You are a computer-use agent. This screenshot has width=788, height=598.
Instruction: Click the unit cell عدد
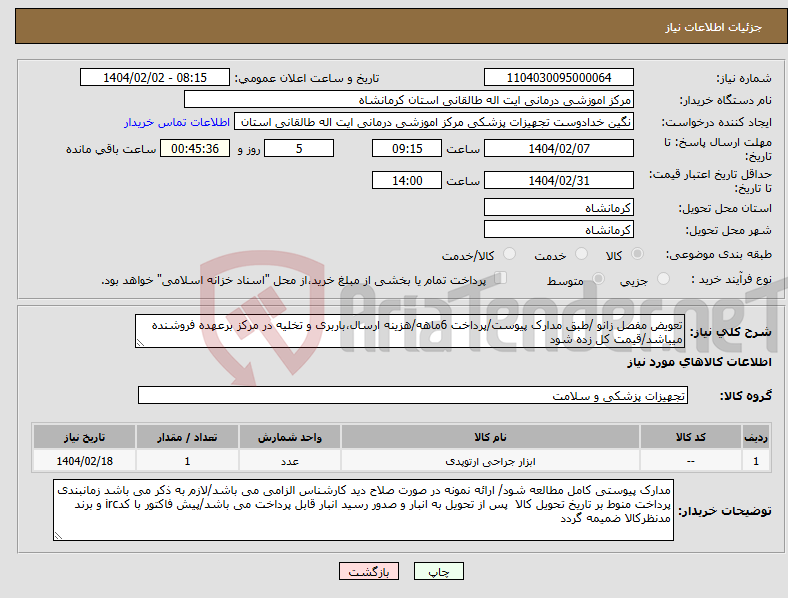[x=289, y=461]
